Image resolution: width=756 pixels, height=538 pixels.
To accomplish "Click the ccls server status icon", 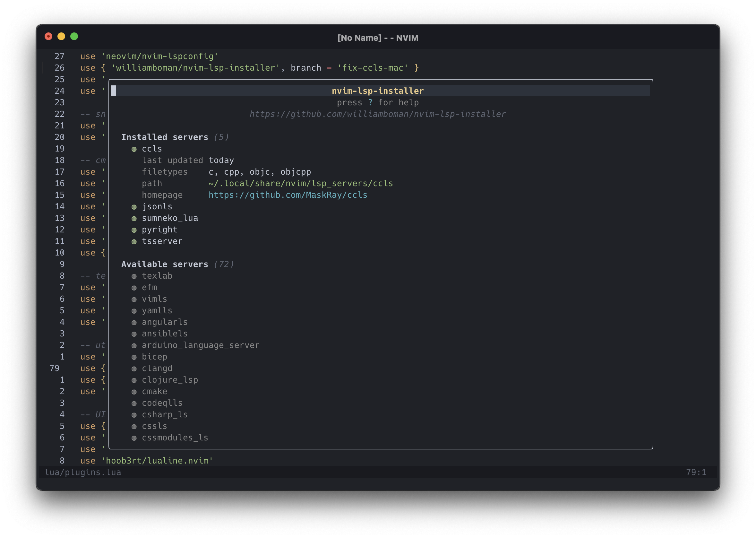I will pyautogui.click(x=134, y=149).
